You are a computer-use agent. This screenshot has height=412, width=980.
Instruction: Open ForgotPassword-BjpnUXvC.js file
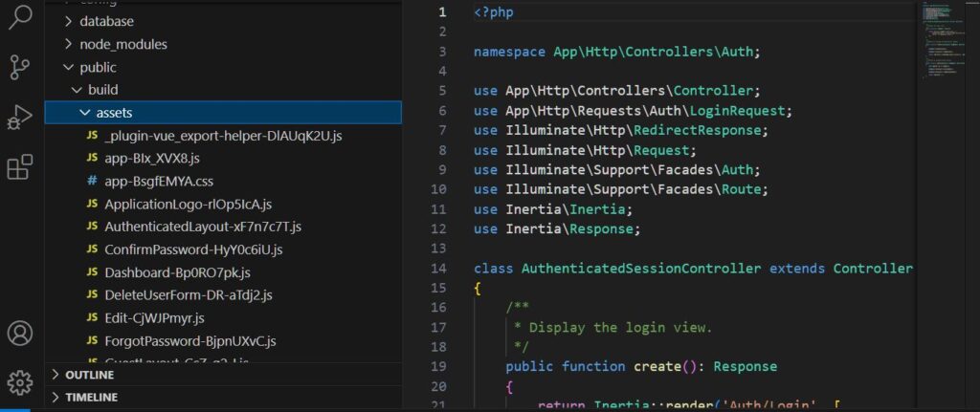click(x=190, y=341)
